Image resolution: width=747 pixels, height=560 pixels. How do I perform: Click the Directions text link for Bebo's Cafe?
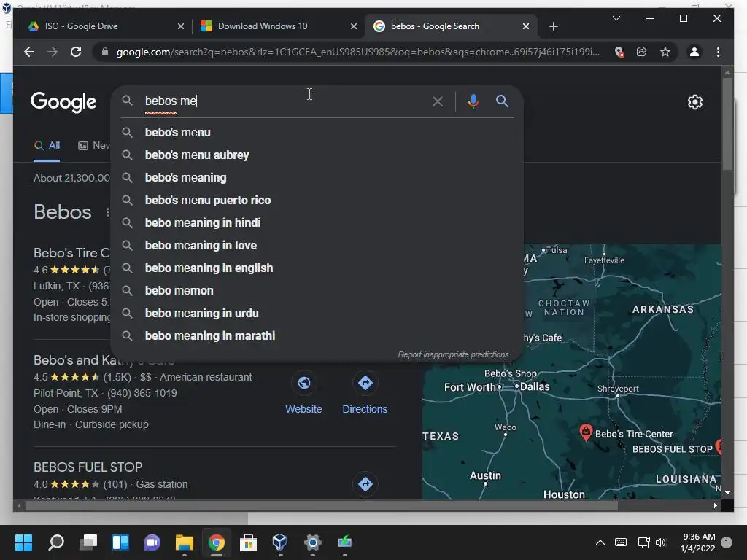coord(365,409)
